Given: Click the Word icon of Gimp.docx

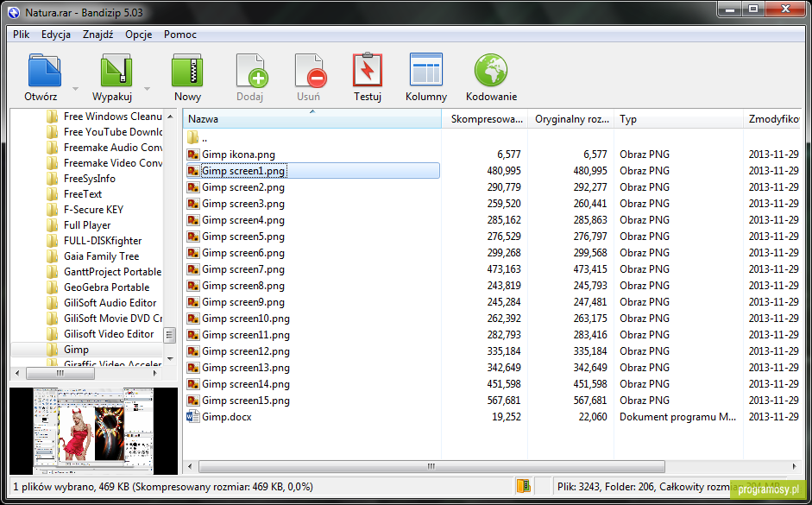Looking at the screenshot, I should click(x=193, y=416).
